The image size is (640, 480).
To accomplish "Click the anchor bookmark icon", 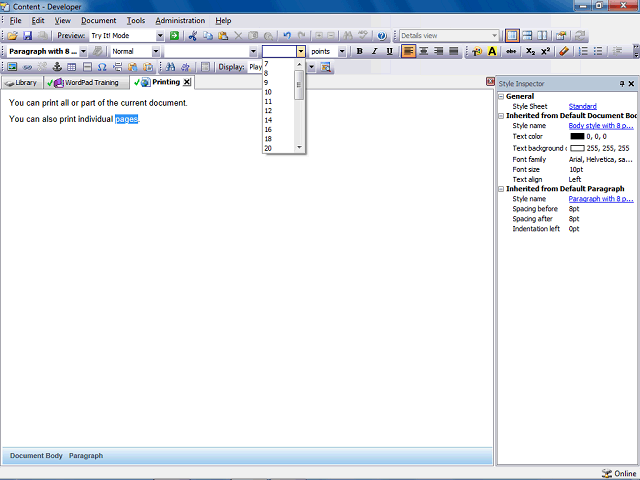I will (x=57, y=67).
